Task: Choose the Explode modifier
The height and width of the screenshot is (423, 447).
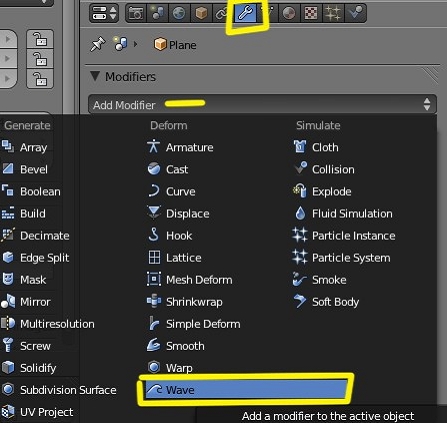Action: point(322,191)
